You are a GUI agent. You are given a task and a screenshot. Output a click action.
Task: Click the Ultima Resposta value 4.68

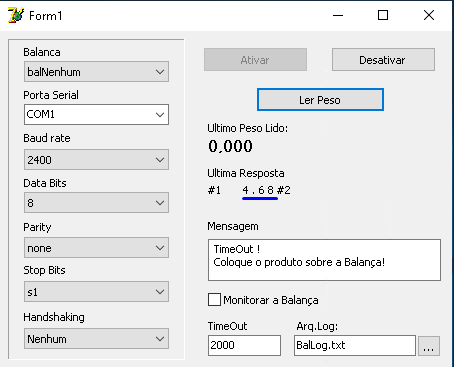coord(258,190)
